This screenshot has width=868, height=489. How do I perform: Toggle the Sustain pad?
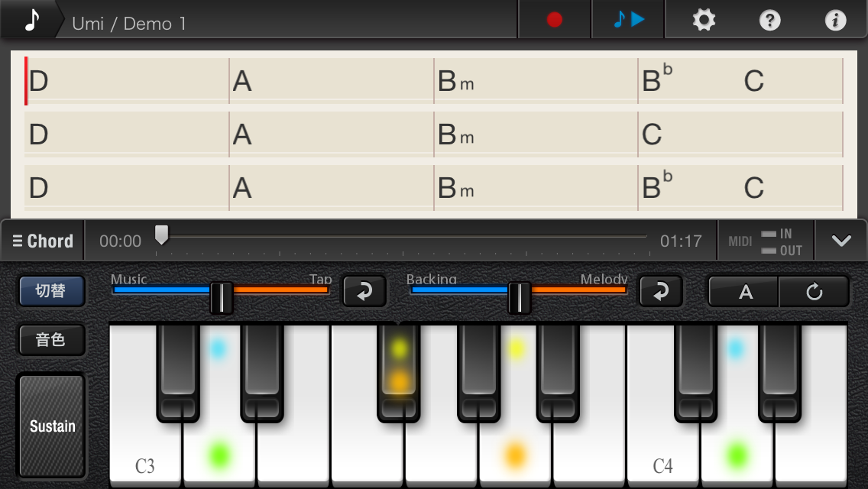tap(52, 426)
